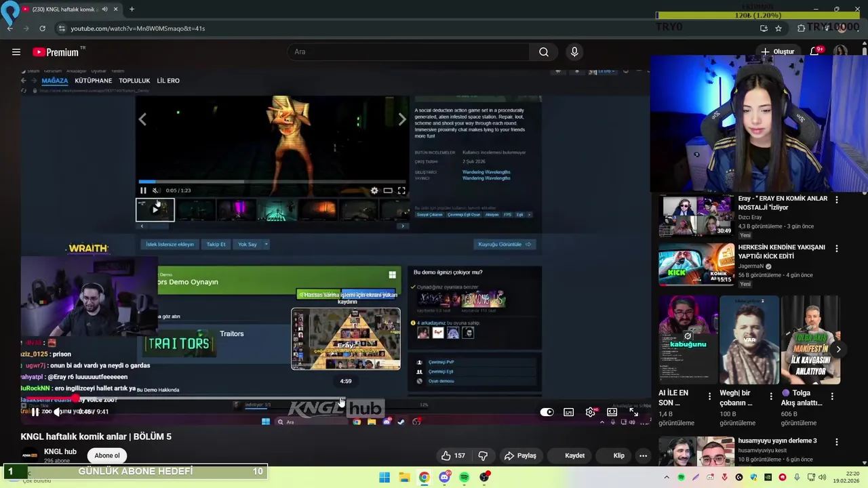The height and width of the screenshot is (488, 868).
Task: Share the video via Paylaş
Action: (x=520, y=455)
